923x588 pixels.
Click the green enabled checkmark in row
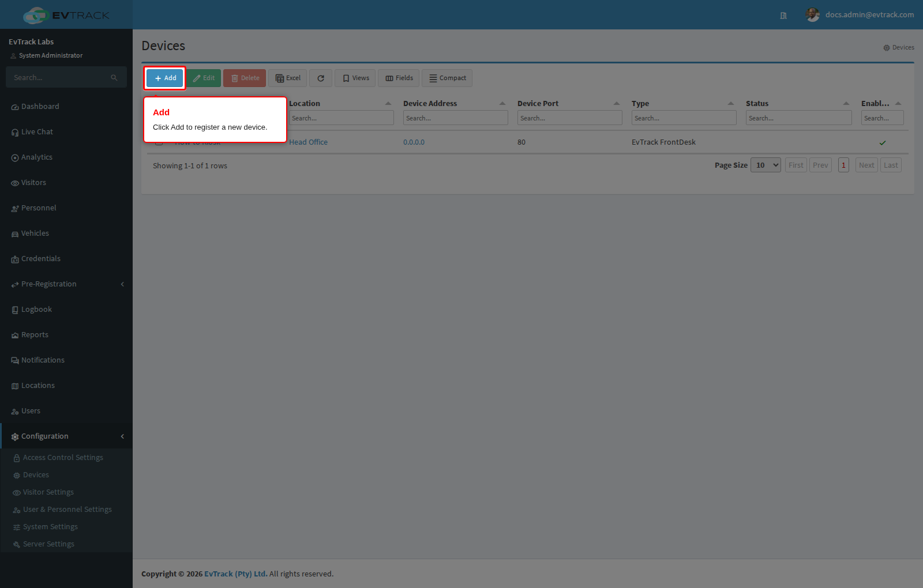882,142
